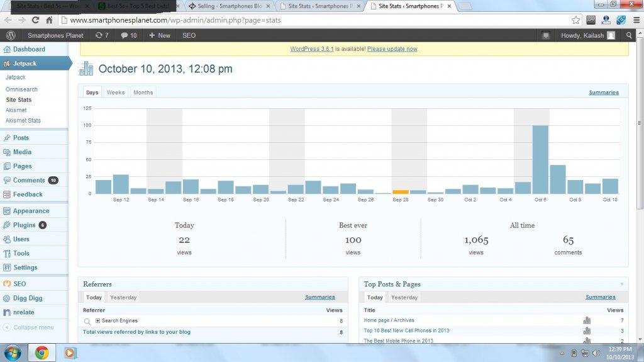
Task: Click the volume icon in system tray
Action: click(596, 353)
